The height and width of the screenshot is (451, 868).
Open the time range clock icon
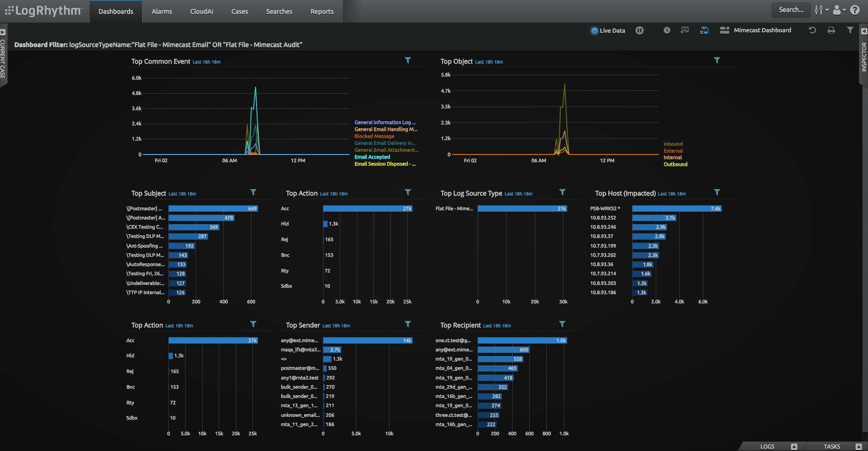point(667,30)
